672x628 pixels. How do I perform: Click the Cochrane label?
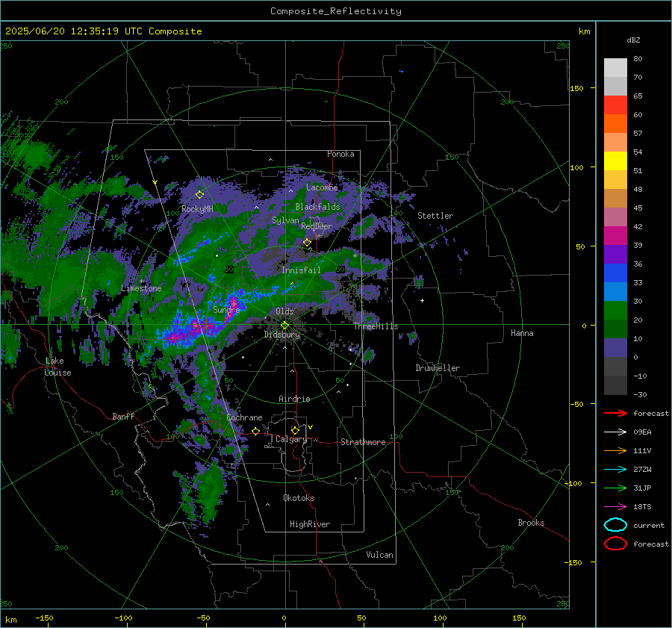pos(244,417)
